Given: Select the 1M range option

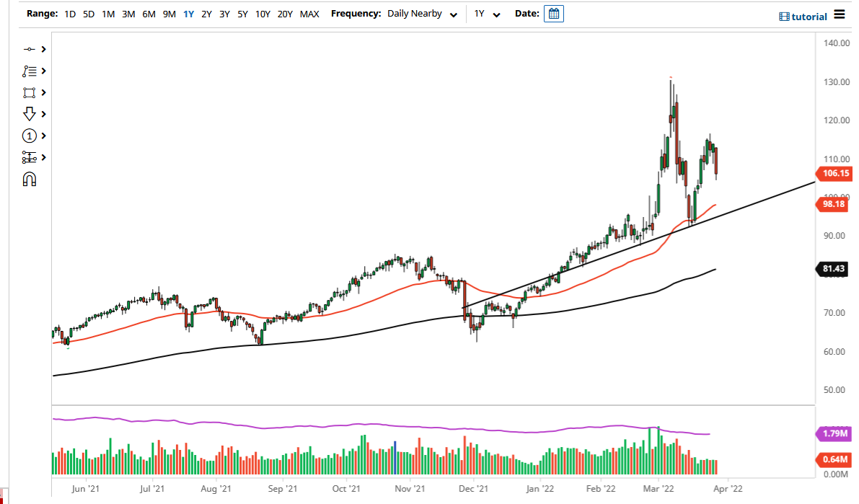Looking at the screenshot, I should (108, 14).
